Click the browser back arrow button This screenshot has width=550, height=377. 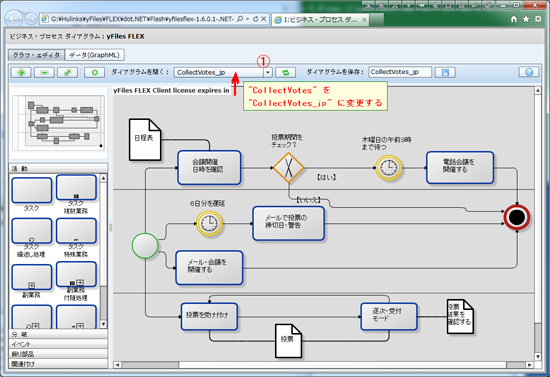14,19
